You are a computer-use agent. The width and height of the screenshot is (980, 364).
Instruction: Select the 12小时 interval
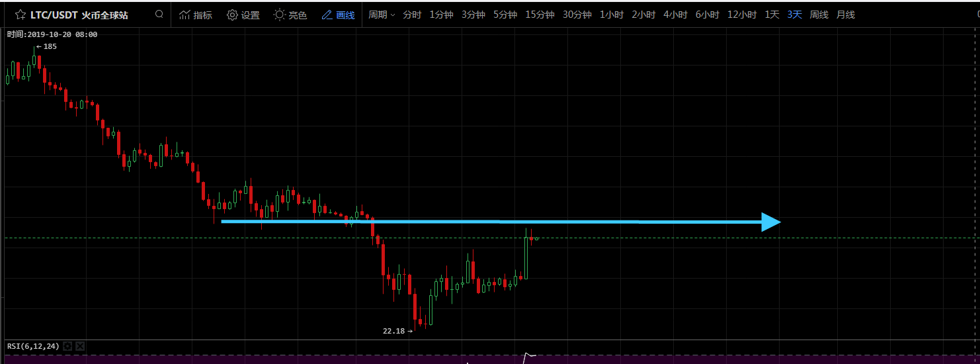(742, 15)
